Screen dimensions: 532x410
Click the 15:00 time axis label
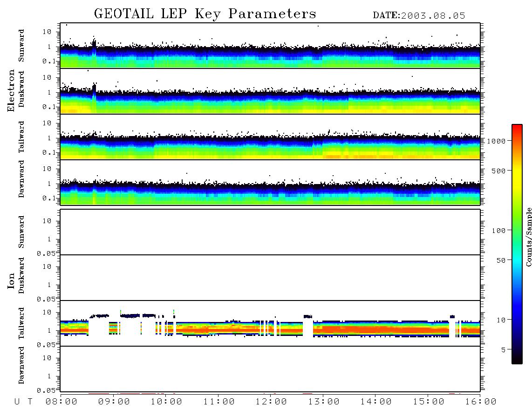click(x=429, y=402)
